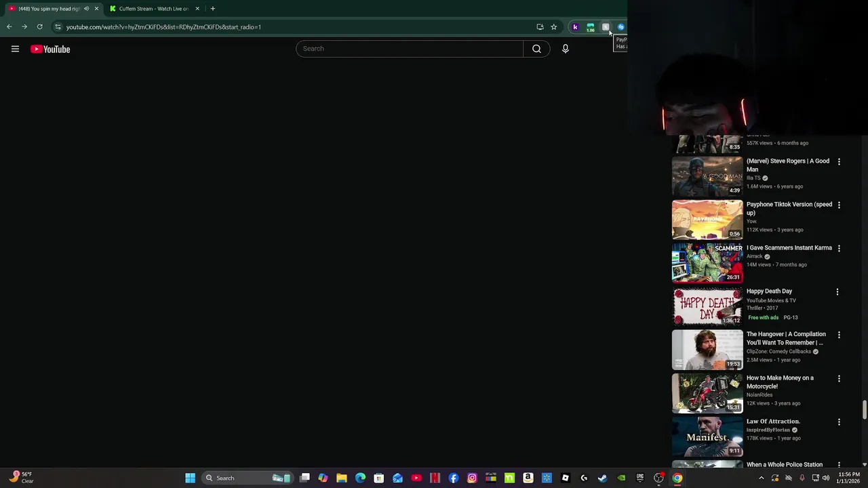Open Payphone Tiktok Version thumbnail
The width and height of the screenshot is (868, 488).
coord(707,219)
